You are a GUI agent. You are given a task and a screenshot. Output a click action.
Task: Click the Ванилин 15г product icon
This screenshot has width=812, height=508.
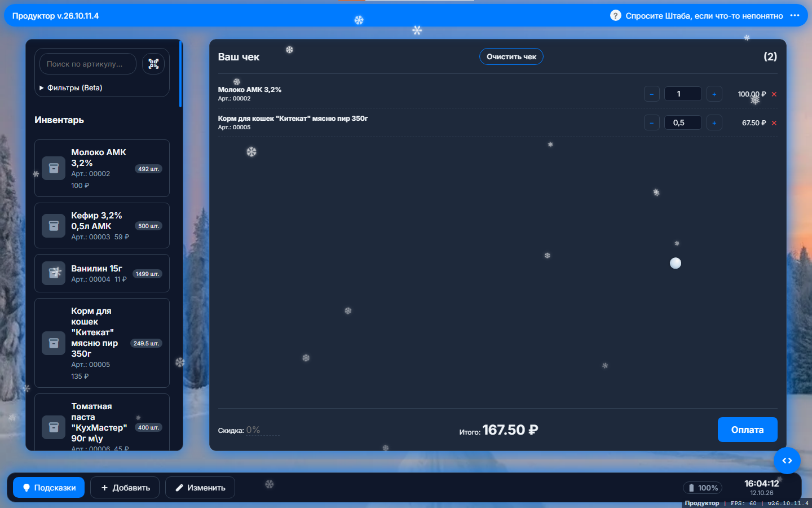pyautogui.click(x=54, y=273)
